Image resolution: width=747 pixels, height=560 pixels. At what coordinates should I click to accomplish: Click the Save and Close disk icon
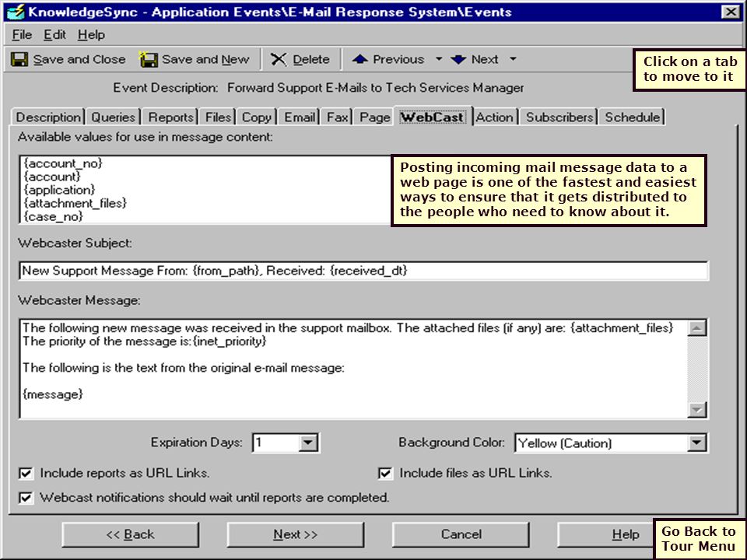point(19,60)
